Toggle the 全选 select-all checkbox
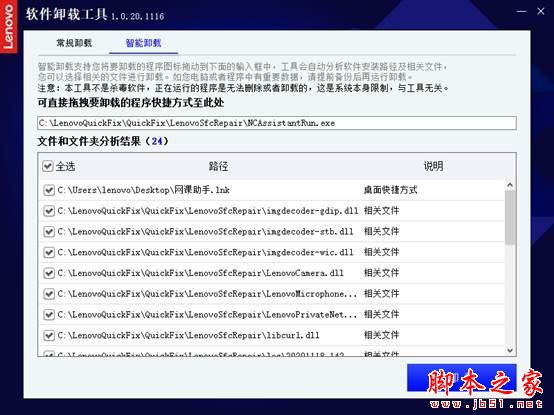Viewport: 554px width, 415px height. coord(48,166)
